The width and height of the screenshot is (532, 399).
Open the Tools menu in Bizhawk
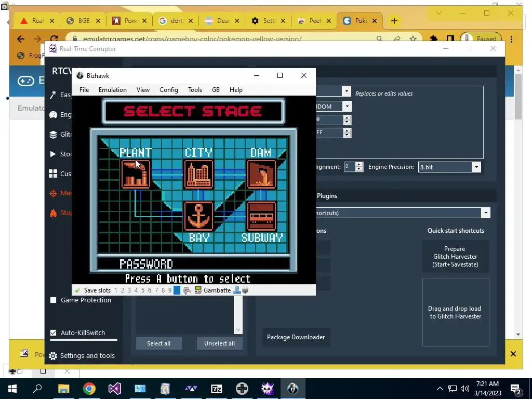tap(195, 90)
